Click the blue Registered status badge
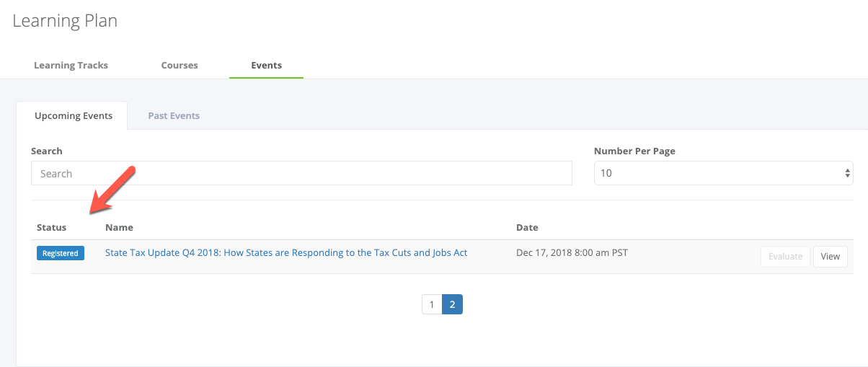Viewport: 868px width, 367px height. click(61, 253)
